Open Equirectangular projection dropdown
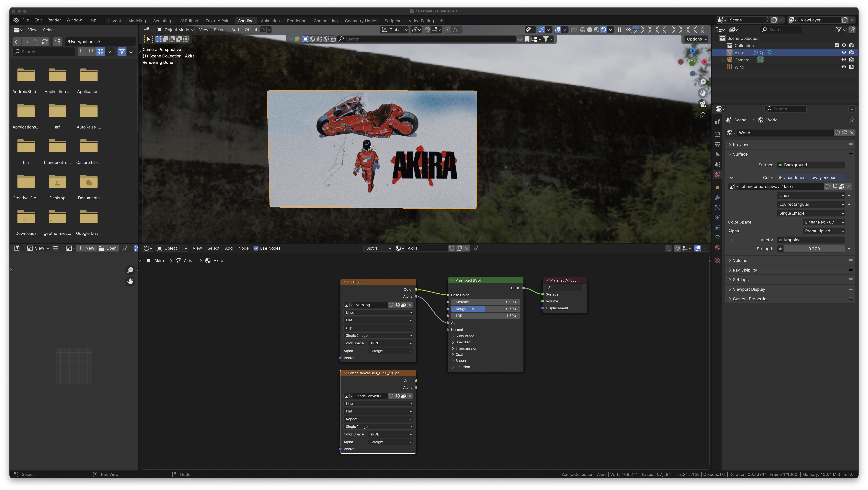Image resolution: width=868 pixels, height=490 pixels. tap(811, 204)
